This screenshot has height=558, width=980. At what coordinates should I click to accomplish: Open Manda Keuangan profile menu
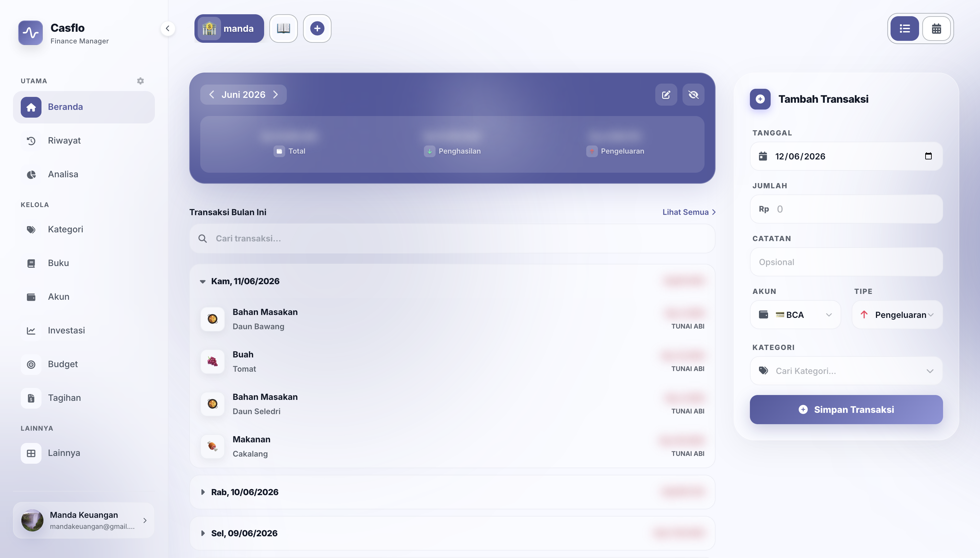click(x=84, y=520)
